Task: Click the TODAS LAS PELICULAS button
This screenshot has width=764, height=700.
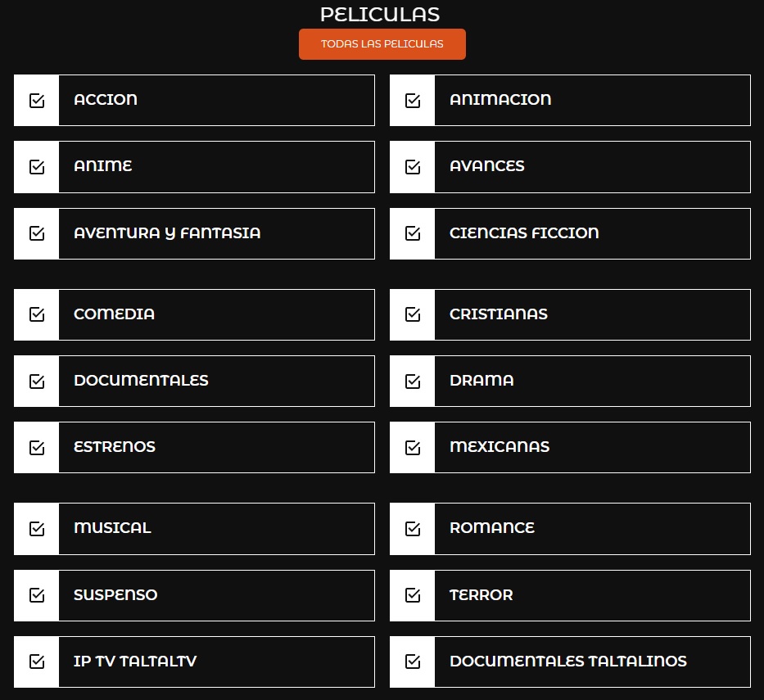Action: tap(382, 44)
